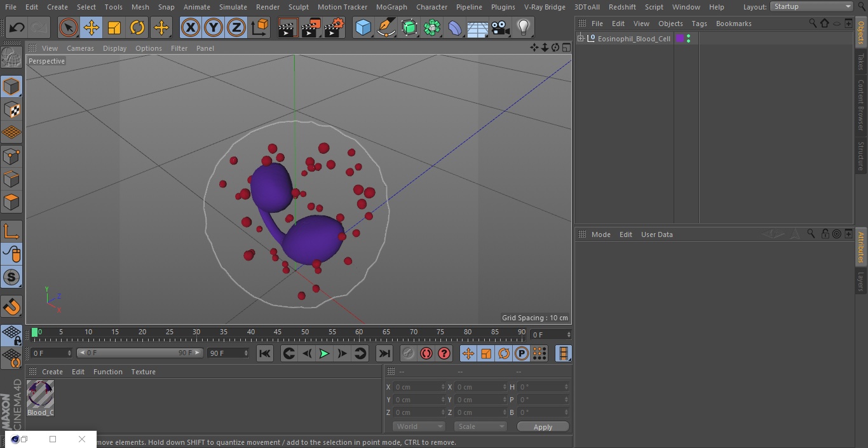The image size is (868, 448).
Task: Click the Bend deformer icon
Action: [x=455, y=27]
